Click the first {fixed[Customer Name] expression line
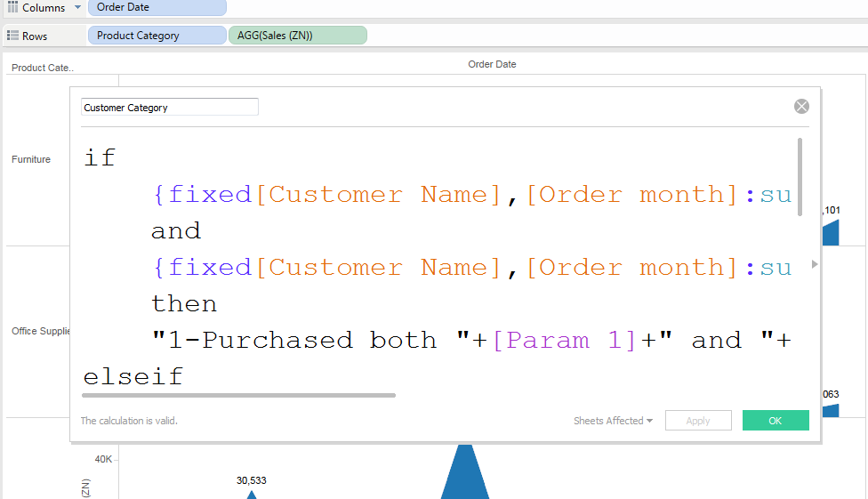Viewport: 868px width, 499px height. click(471, 195)
